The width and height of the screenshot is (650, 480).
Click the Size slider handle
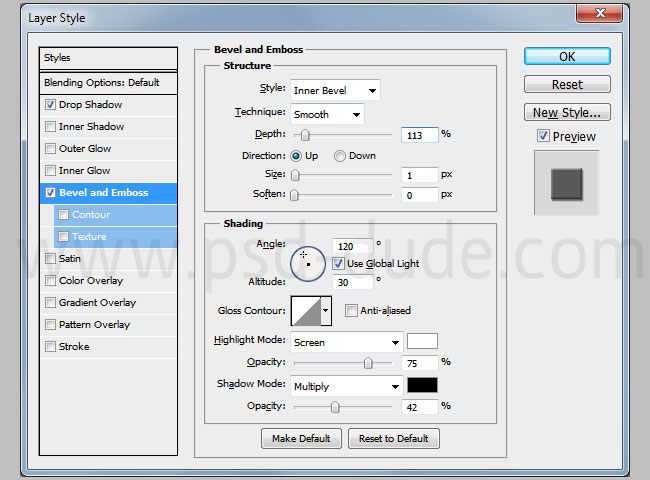295,175
